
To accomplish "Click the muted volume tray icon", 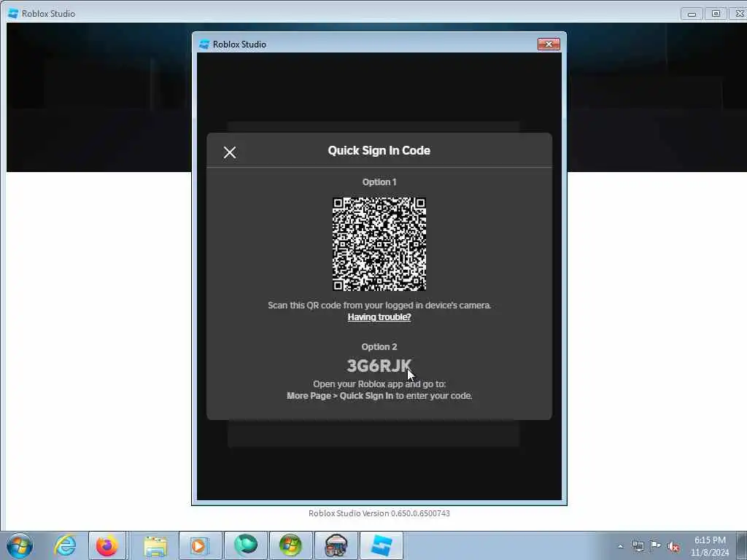I will tap(673, 546).
